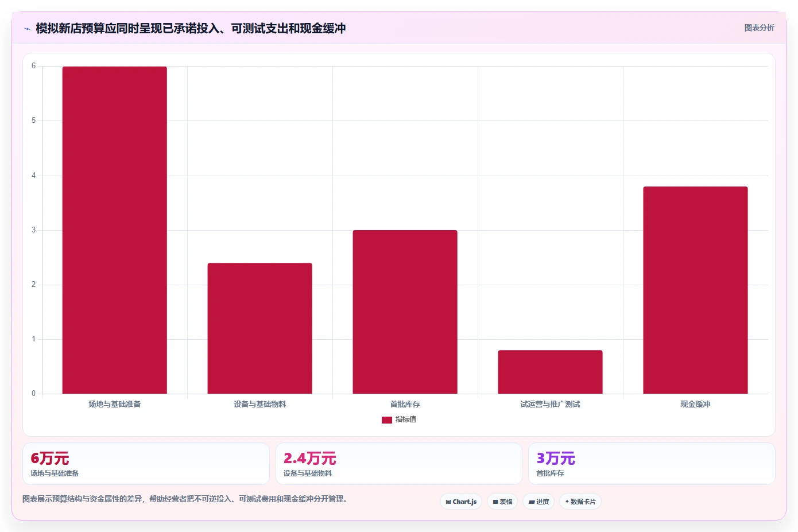Image resolution: width=798 pixels, height=532 pixels.
Task: Click the title icon beside 模拟新店预算
Action: pos(27,29)
